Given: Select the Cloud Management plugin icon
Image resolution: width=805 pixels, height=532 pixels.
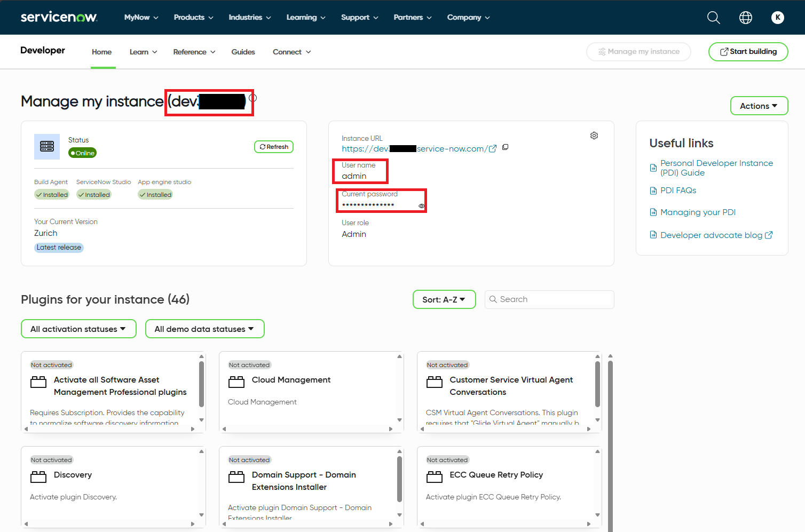Looking at the screenshot, I should (x=236, y=381).
